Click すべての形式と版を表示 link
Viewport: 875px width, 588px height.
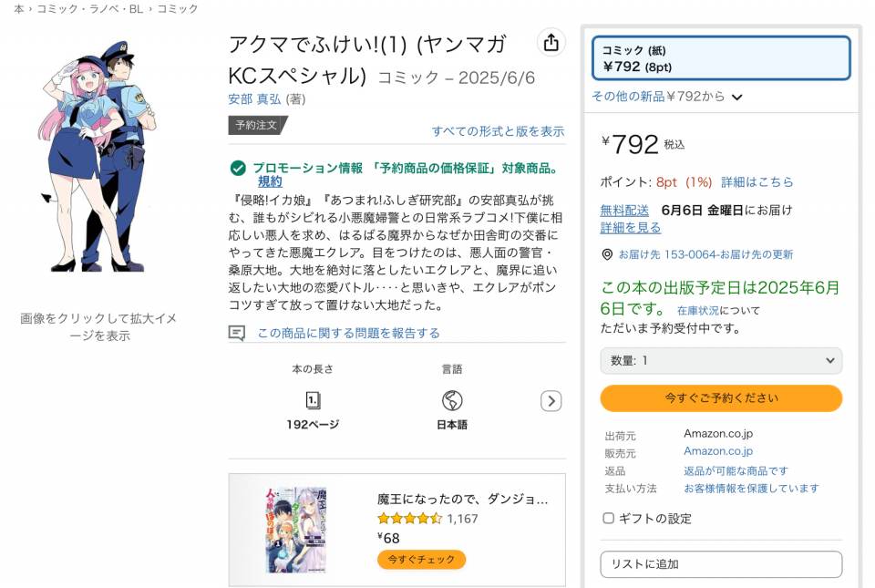(498, 131)
